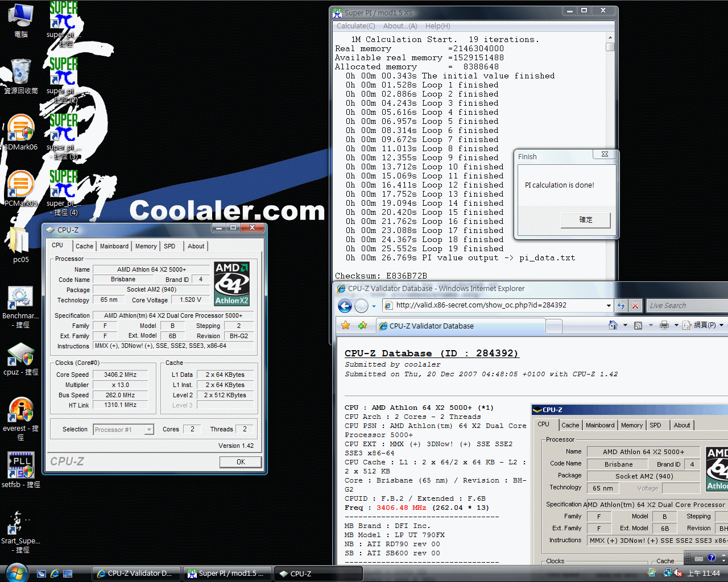Launch the cpuz desktop shortcut
Screen dimensions: 728x582
point(21,359)
